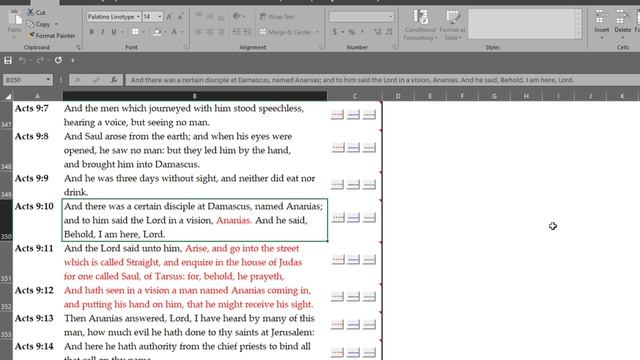Viewport: 640px width, 360px height.
Task: Open Font group dialog launcher
Action: coord(185,47)
